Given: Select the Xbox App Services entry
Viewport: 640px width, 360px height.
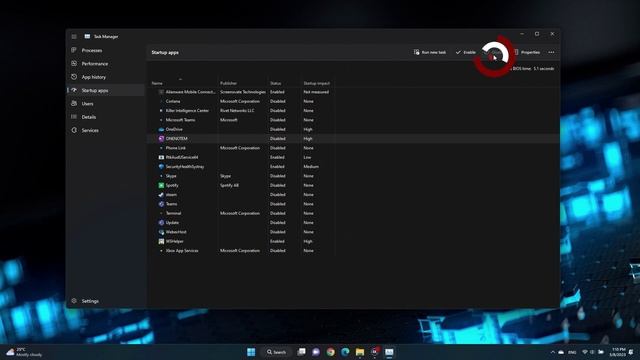Looking at the screenshot, I should tap(182, 251).
